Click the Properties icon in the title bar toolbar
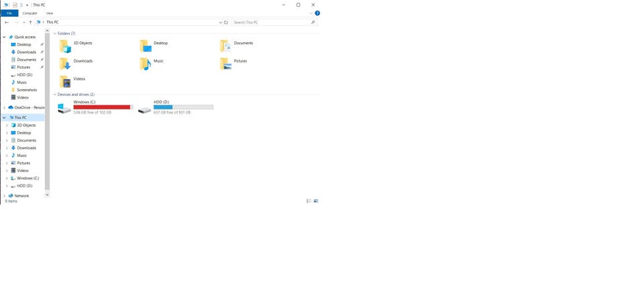 coord(15,5)
